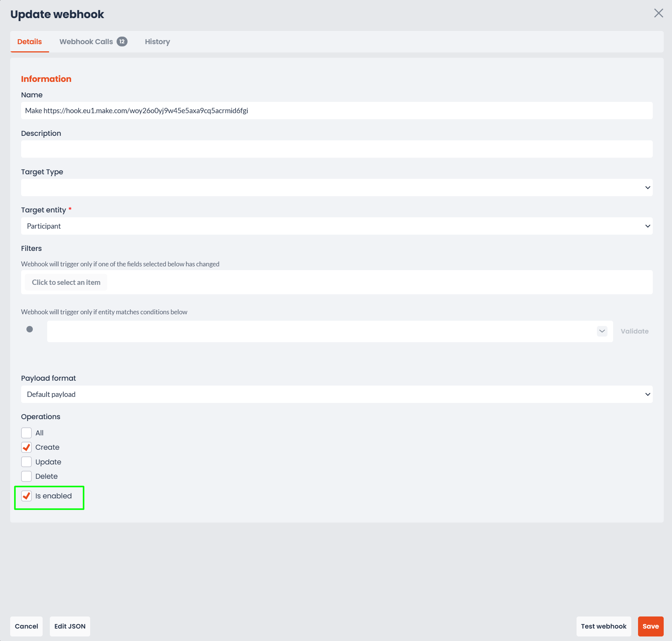
Task: Click the Test webhook button
Action: pos(603,626)
